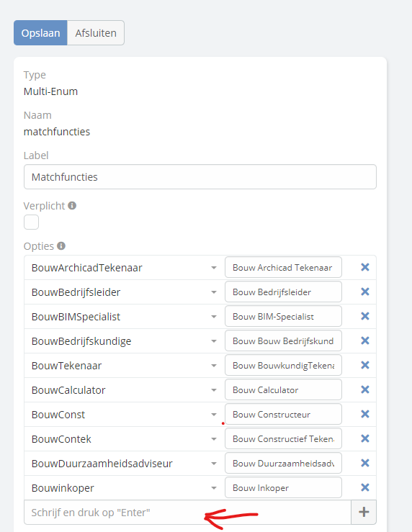Screen dimensions: 412x532
Task: Remove the BouwContek option
Action: pos(365,438)
